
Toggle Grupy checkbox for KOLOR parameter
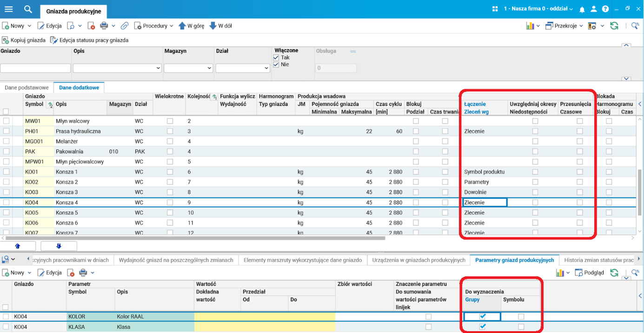[482, 317]
